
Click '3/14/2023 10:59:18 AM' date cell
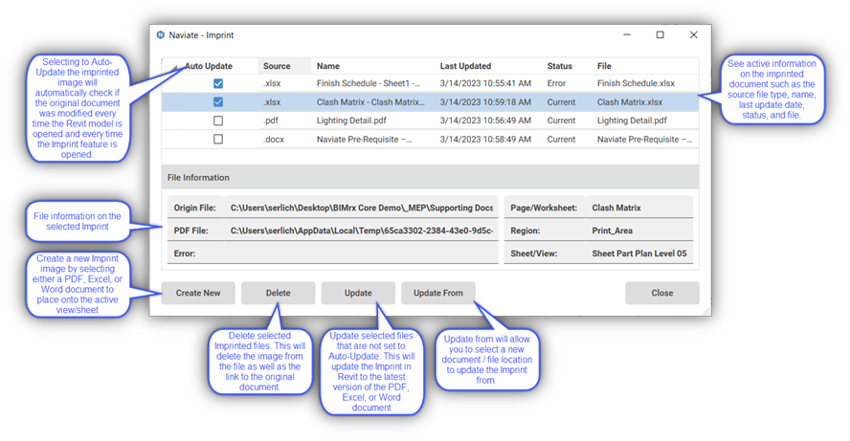coord(485,102)
